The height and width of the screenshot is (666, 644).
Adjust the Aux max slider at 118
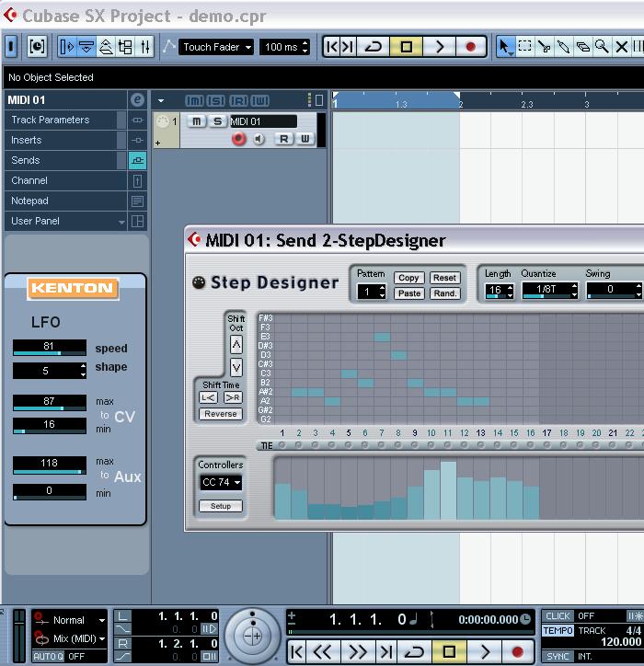coord(50,465)
